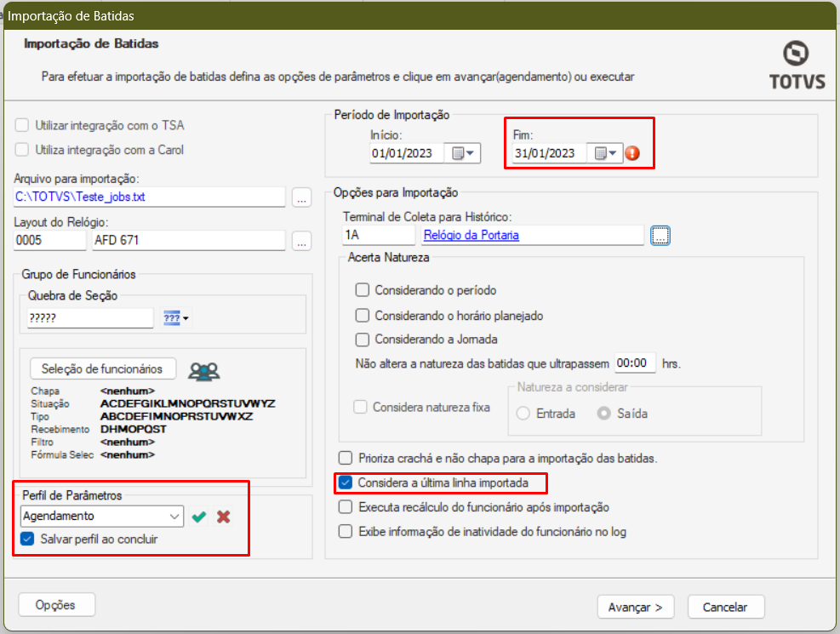Click the Tipo value ABCDEFIMNOPRSTUVWXZ
This screenshot has width=840, height=634.
[x=176, y=416]
